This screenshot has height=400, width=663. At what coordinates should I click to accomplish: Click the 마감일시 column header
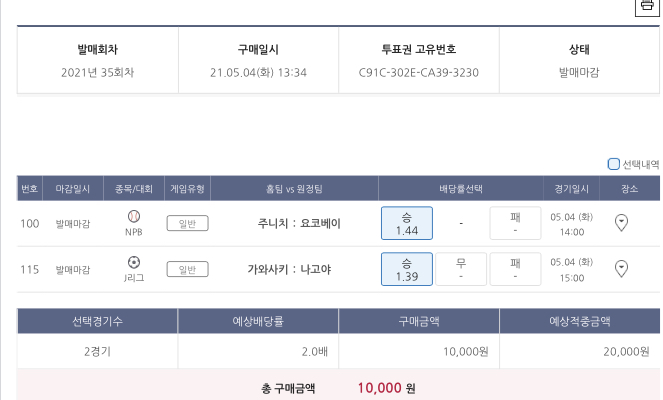pyautogui.click(x=73, y=188)
